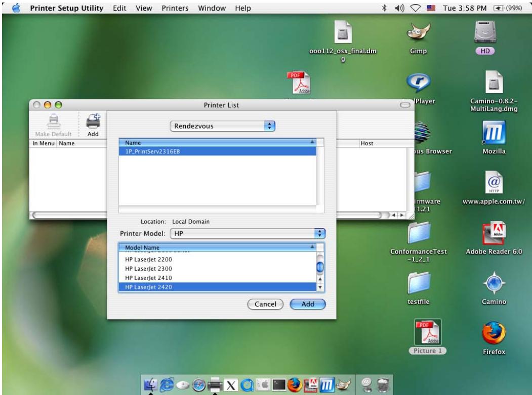Open the Printer Model HP dropdown
This screenshot has height=395, width=532.
[248, 233]
